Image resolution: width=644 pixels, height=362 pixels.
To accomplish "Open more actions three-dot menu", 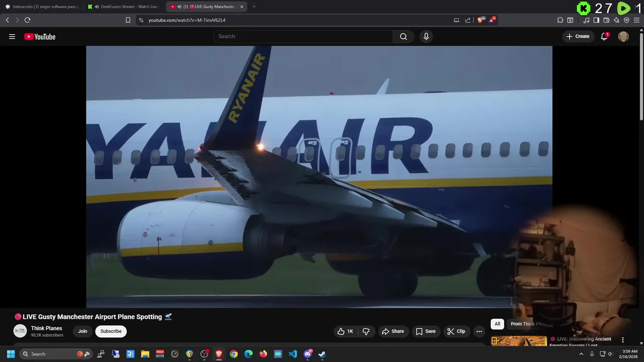I will [479, 331].
